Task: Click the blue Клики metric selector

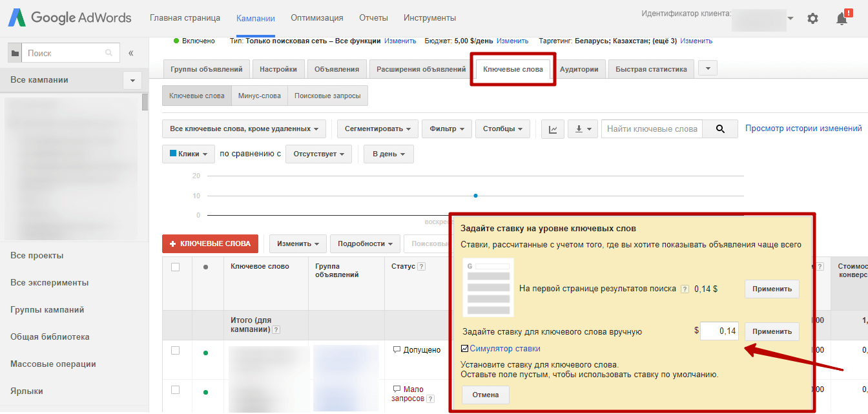Action: (189, 154)
